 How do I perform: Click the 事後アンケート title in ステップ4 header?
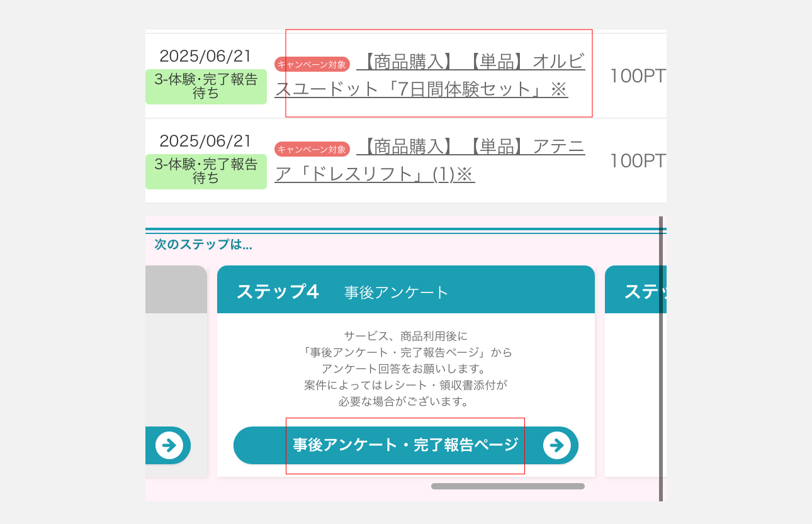(397, 293)
